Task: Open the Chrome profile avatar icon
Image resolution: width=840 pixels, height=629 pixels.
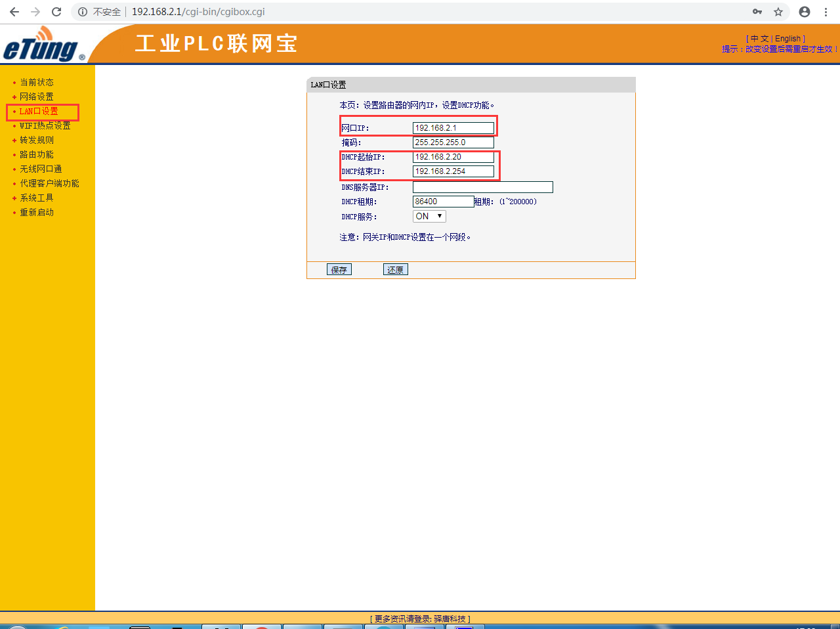Action: click(x=805, y=12)
